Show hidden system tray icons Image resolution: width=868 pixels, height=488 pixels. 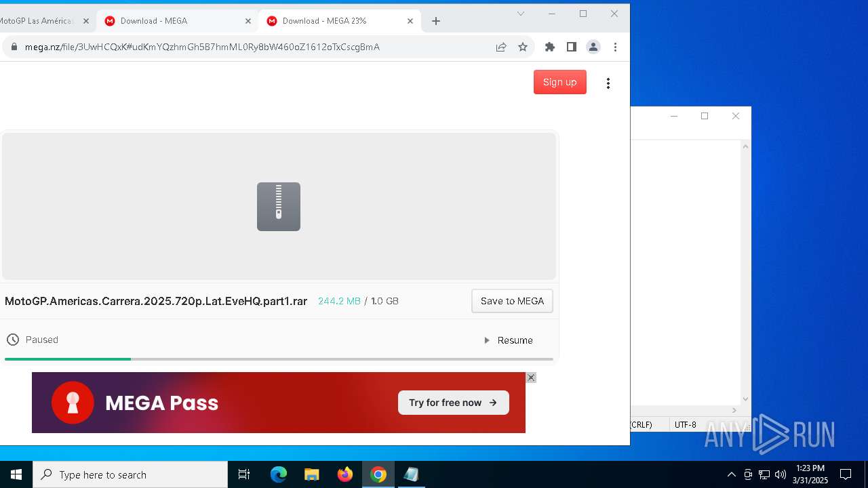pos(731,474)
